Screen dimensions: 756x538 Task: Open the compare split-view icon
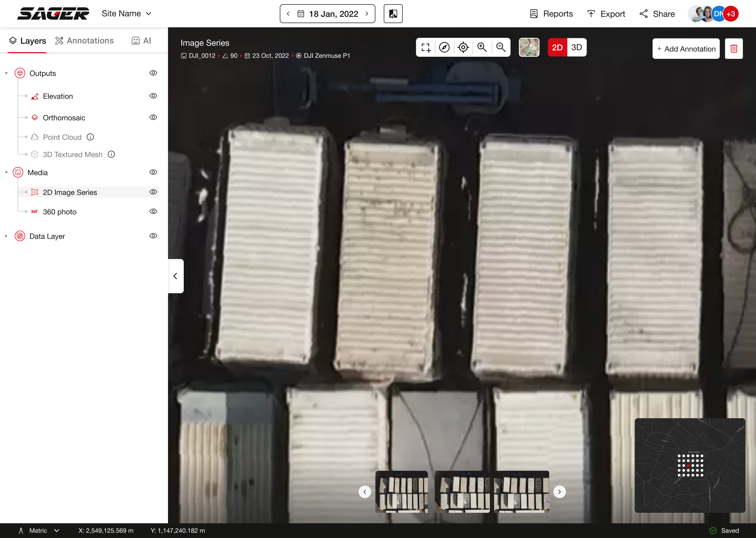[x=393, y=14]
